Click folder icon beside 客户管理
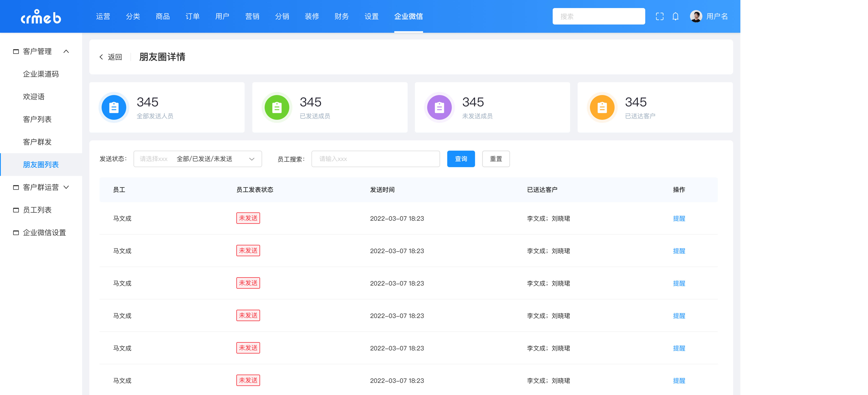868x395 pixels. pos(16,51)
